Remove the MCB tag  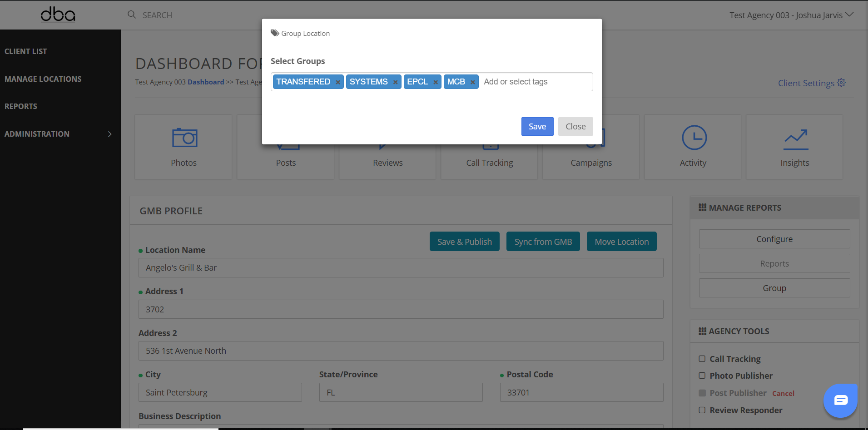[472, 82]
